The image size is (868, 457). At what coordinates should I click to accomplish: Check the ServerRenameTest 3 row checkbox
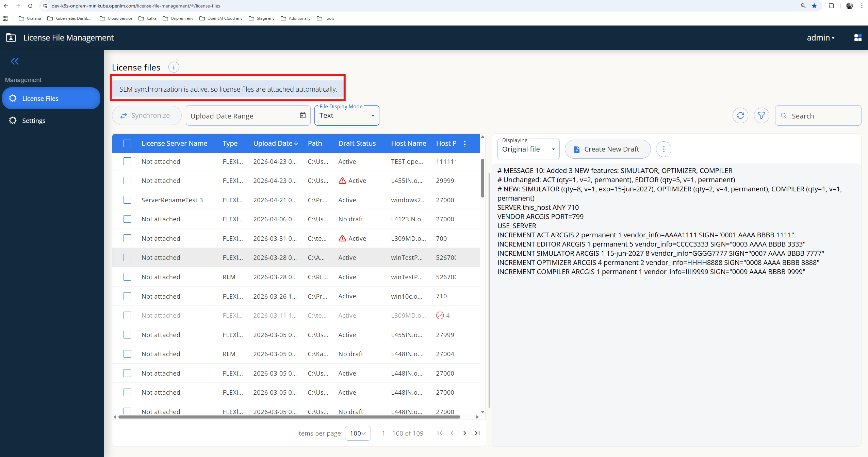127,200
